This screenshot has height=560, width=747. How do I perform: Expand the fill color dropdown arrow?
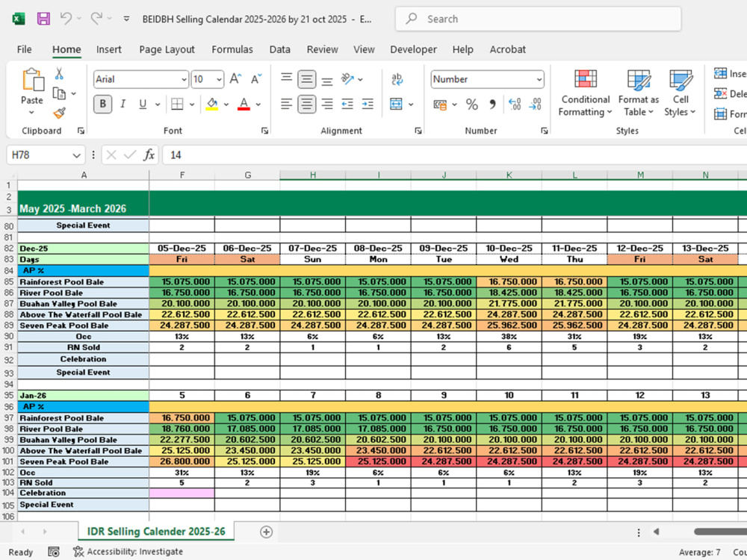(226, 105)
